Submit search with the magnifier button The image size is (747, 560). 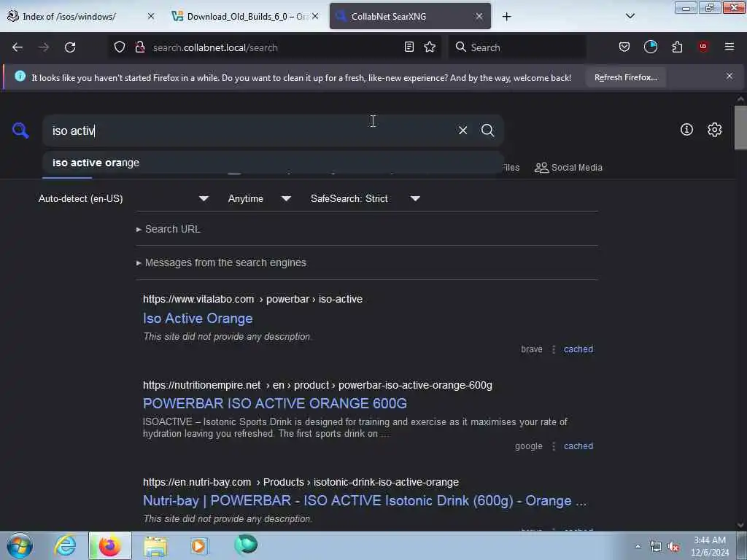pos(487,130)
